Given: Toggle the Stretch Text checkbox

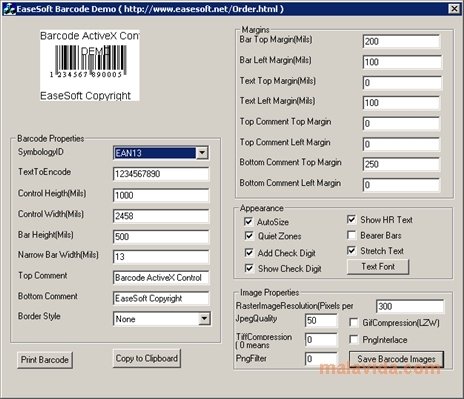Looking at the screenshot, I should tap(351, 250).
